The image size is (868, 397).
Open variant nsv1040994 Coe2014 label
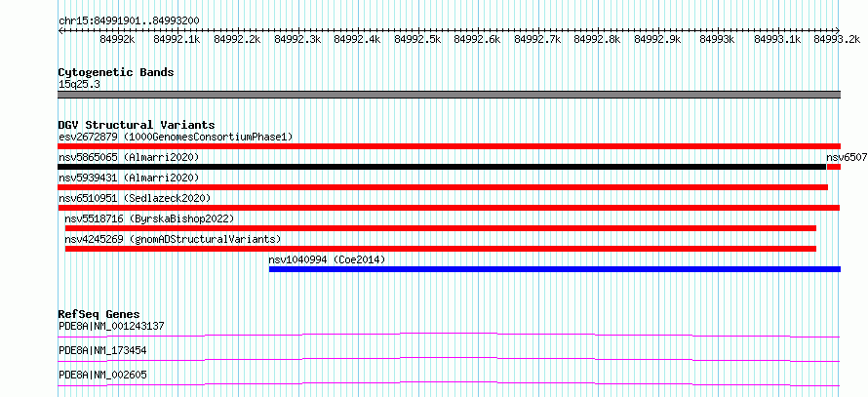tap(327, 259)
